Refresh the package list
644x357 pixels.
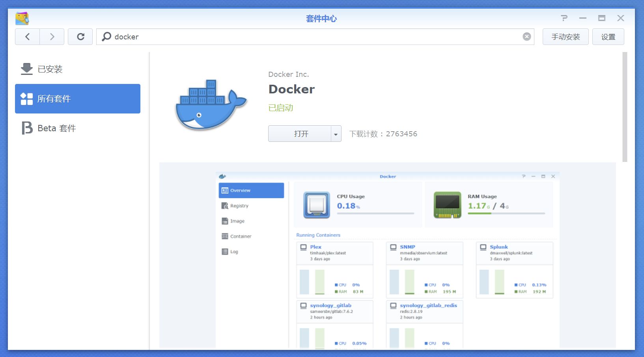click(x=80, y=37)
